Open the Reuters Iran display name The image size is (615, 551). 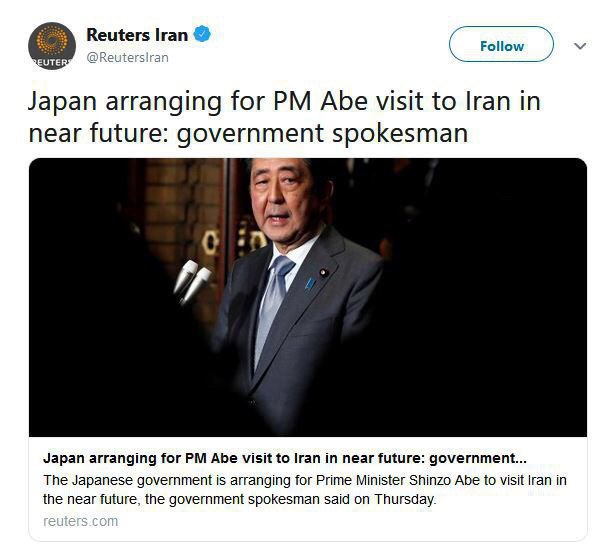tap(137, 35)
